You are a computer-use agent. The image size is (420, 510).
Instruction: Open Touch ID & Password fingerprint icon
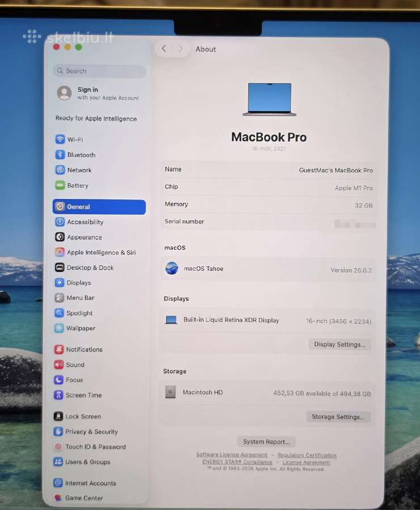(58, 447)
